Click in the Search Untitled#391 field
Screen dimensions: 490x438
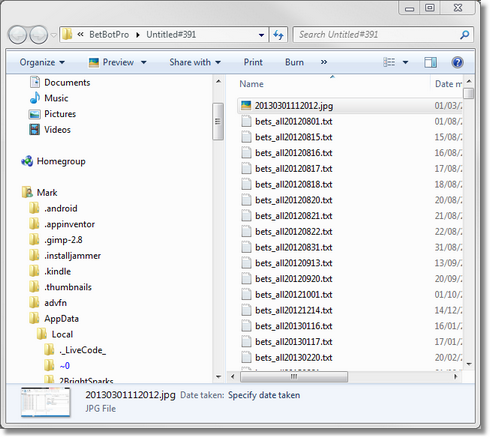coord(378,35)
